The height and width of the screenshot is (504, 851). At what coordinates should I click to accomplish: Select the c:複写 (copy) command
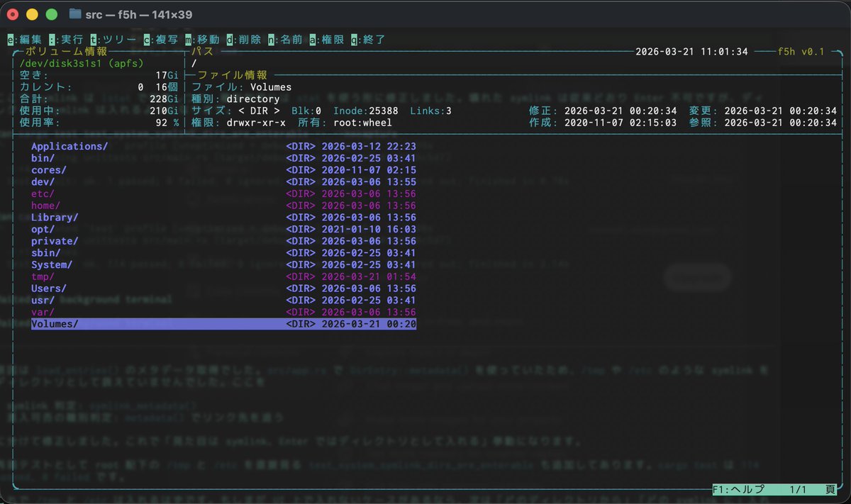tap(161, 40)
